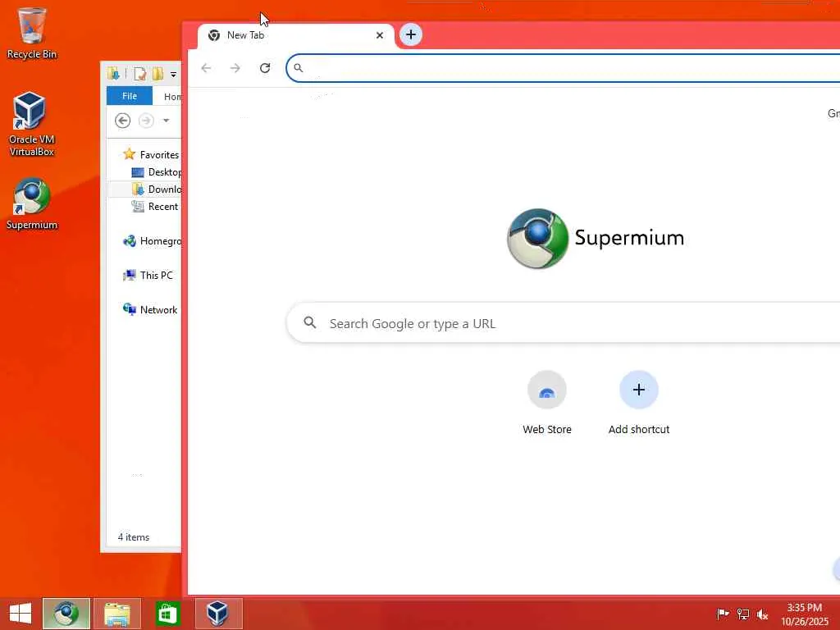The height and width of the screenshot is (630, 840).
Task: Open the Windows Start button
Action: [x=21, y=614]
